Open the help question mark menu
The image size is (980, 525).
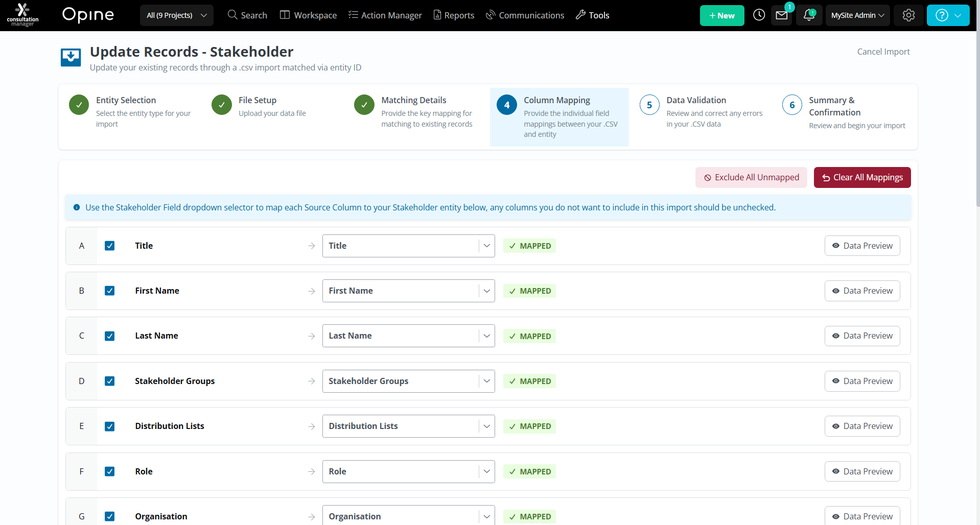[x=948, y=15]
